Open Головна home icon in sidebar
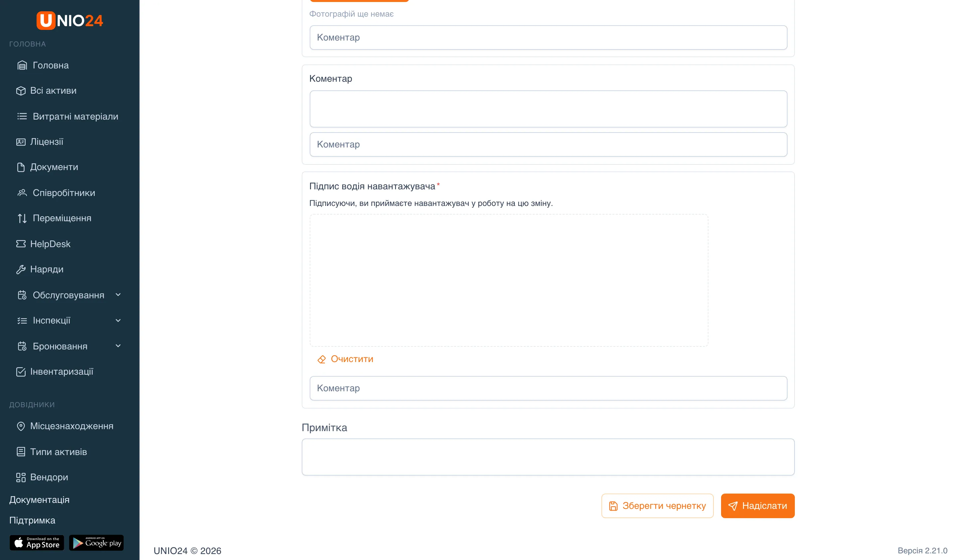The width and height of the screenshot is (957, 560). [22, 65]
